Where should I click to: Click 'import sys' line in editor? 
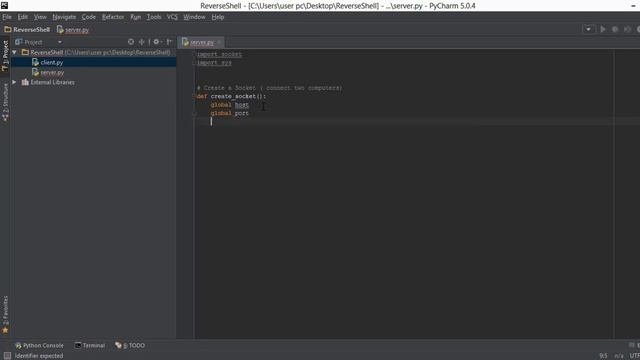click(214, 63)
